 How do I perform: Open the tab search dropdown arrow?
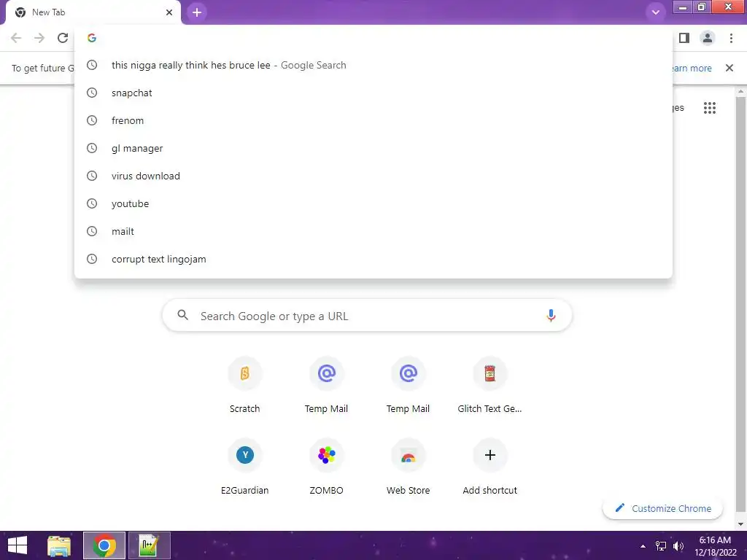[x=656, y=12]
